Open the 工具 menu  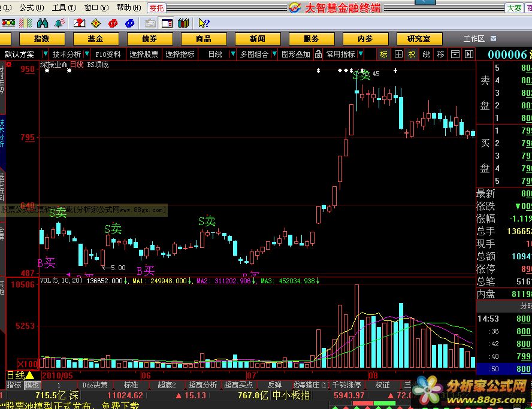[64, 7]
